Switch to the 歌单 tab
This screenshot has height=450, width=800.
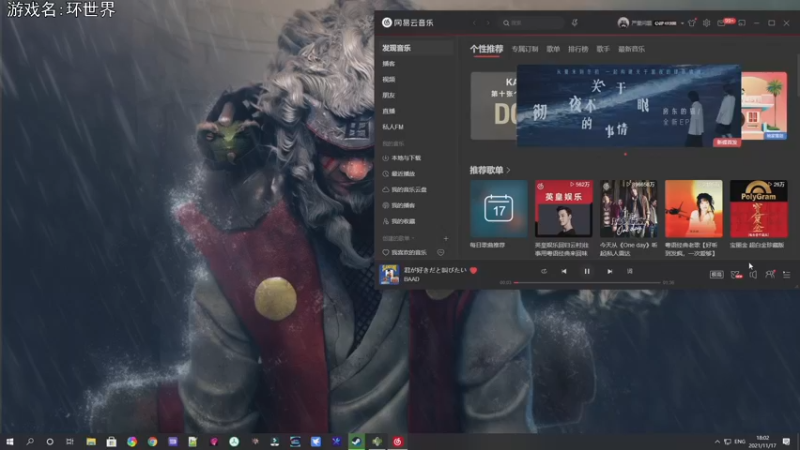tap(553, 49)
